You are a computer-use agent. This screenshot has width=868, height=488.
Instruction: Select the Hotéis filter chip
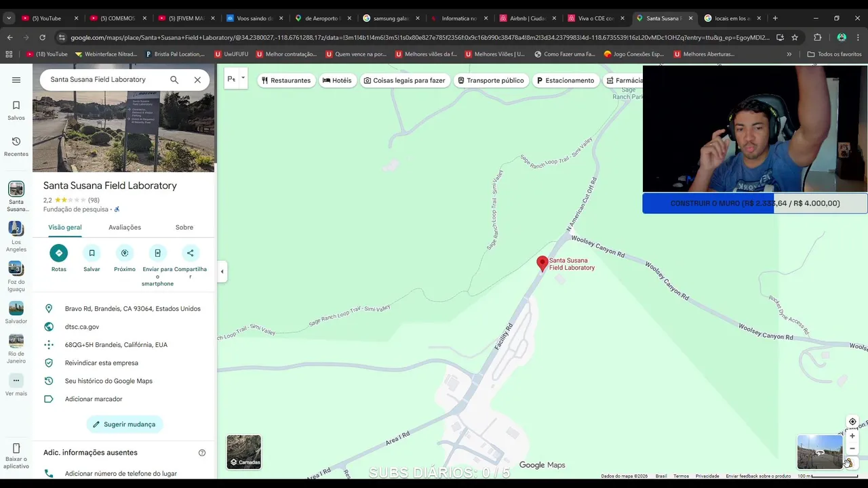337,80
